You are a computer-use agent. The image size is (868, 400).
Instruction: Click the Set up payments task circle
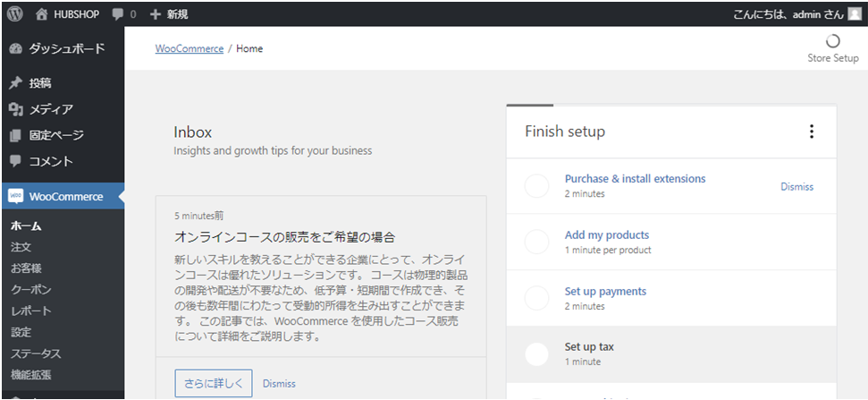(536, 298)
